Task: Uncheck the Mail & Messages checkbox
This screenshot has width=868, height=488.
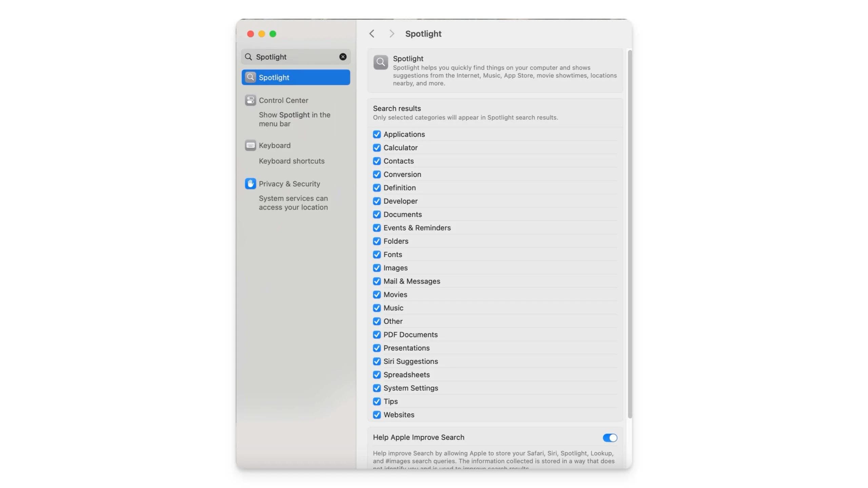Action: [x=377, y=281]
